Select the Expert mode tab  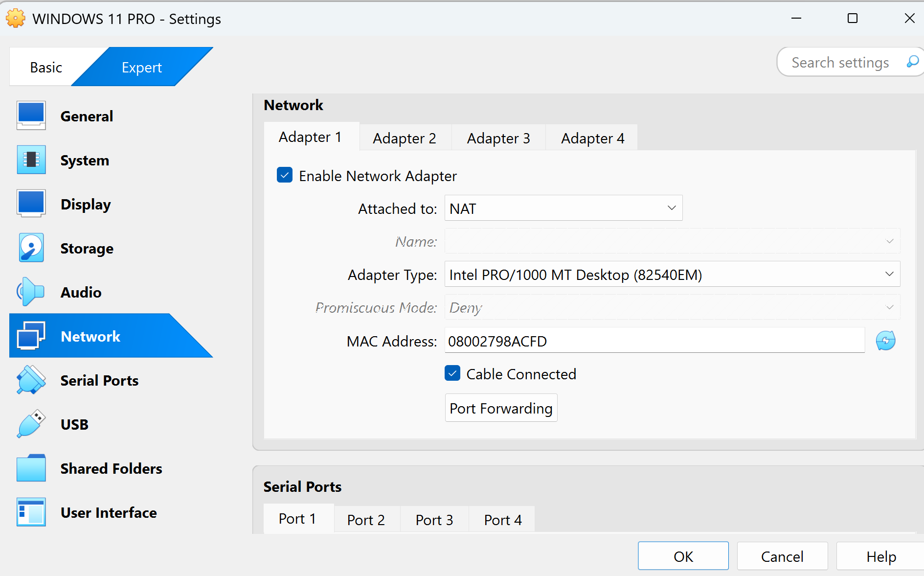click(x=142, y=67)
